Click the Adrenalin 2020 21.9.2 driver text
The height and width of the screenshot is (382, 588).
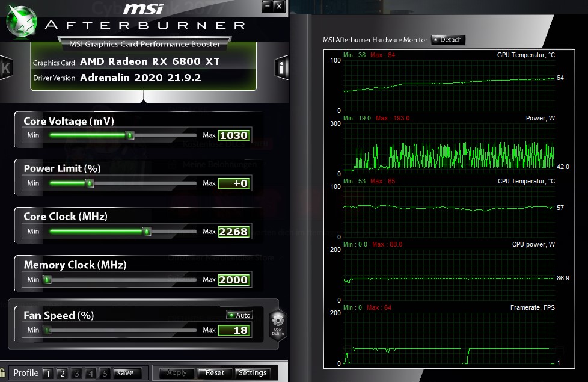pyautogui.click(x=140, y=78)
